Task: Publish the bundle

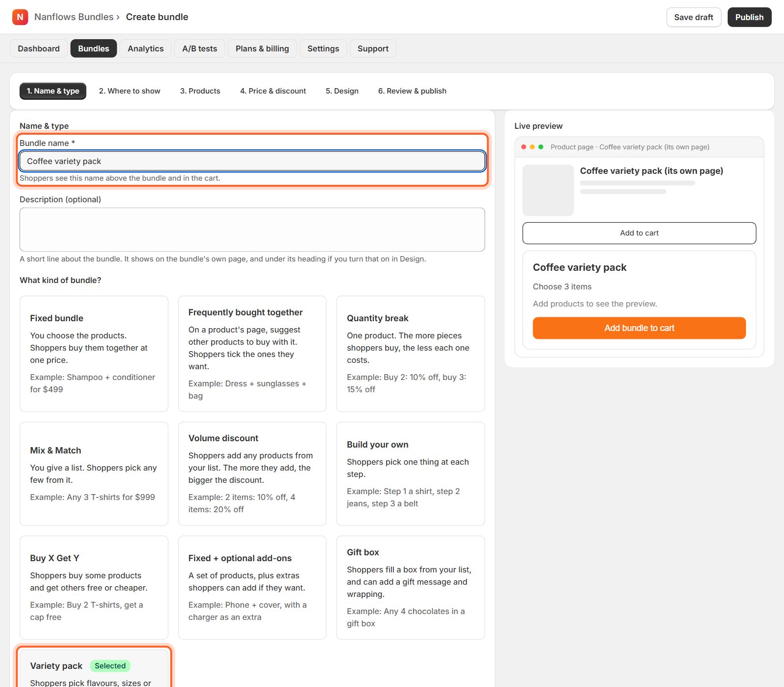Action: pos(749,17)
